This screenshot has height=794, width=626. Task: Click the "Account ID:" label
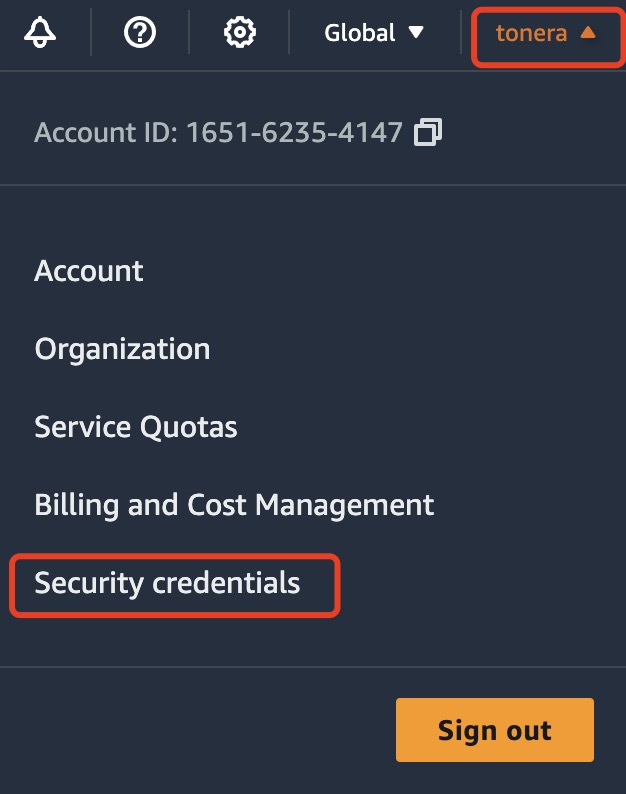106,133
